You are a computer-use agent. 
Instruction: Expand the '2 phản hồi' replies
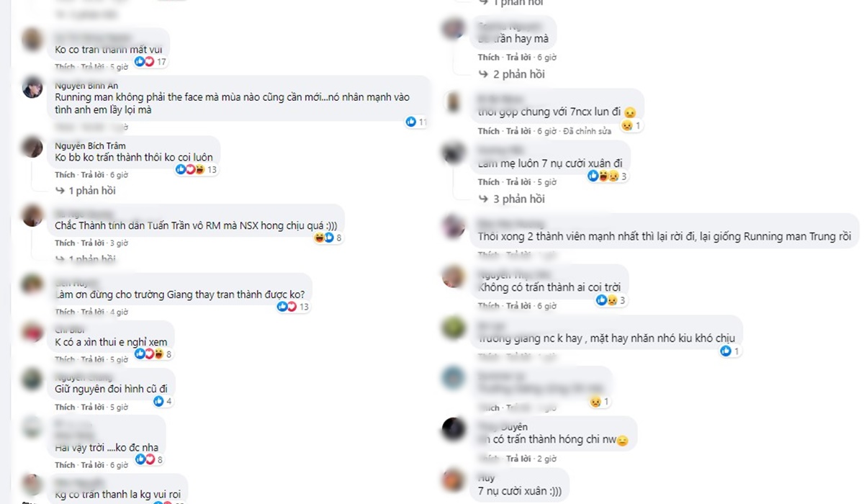coord(512,74)
